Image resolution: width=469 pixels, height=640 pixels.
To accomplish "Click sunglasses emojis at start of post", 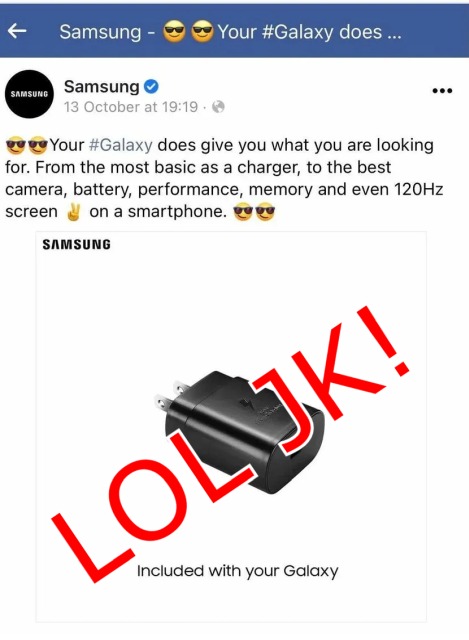I will tap(27, 146).
